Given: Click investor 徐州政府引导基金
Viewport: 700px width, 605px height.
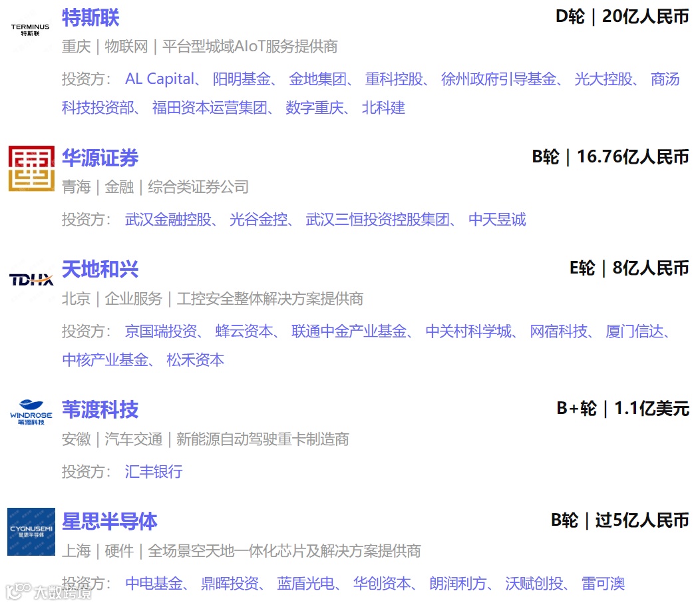Looking at the screenshot, I should pos(498,79).
